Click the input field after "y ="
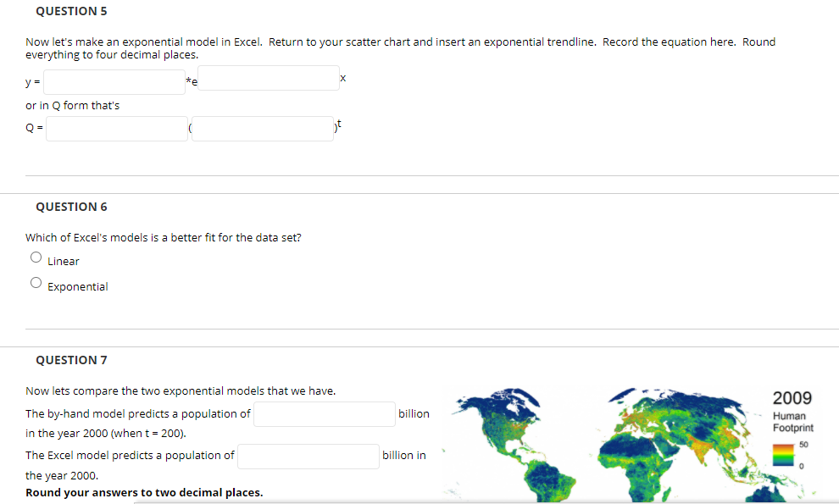This screenshot has height=504, width=839. [x=115, y=82]
